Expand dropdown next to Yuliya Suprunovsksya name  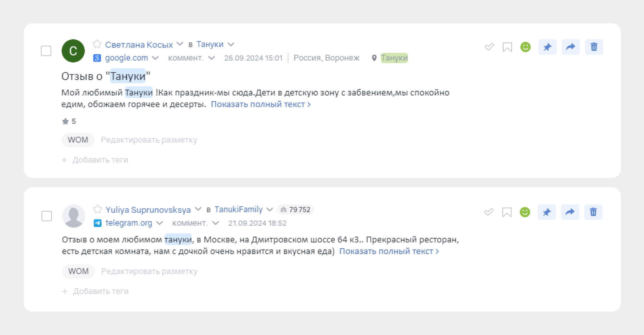point(198,209)
